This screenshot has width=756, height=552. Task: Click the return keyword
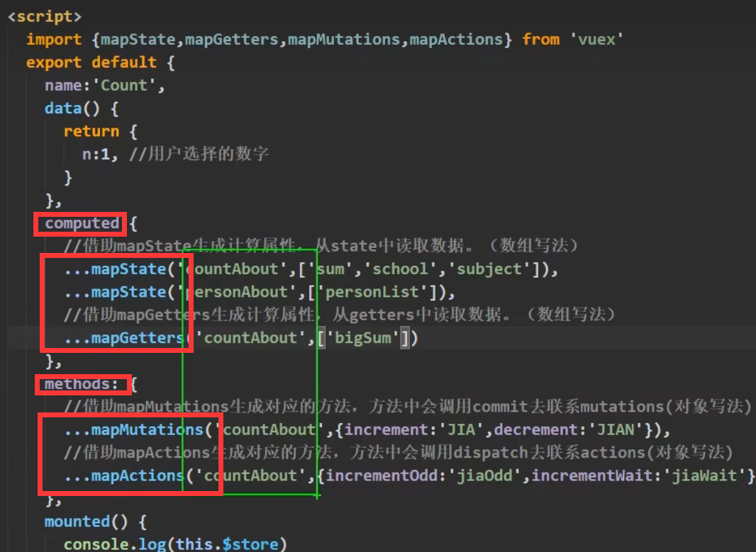click(91, 131)
